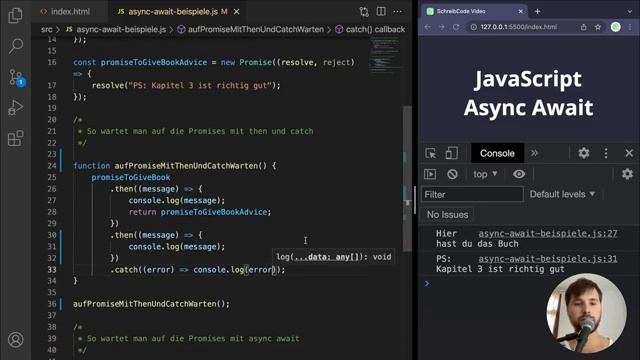
Task: Open console settings gear
Action: 627,174
